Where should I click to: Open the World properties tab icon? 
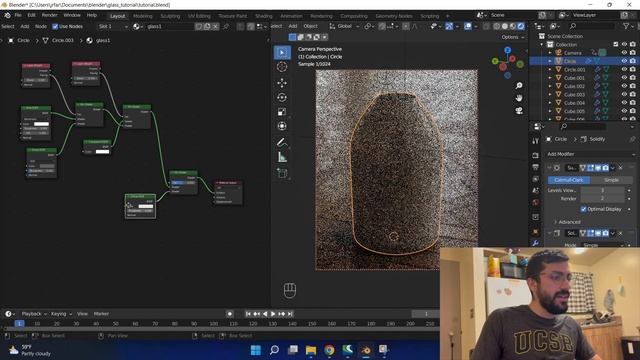click(x=536, y=202)
